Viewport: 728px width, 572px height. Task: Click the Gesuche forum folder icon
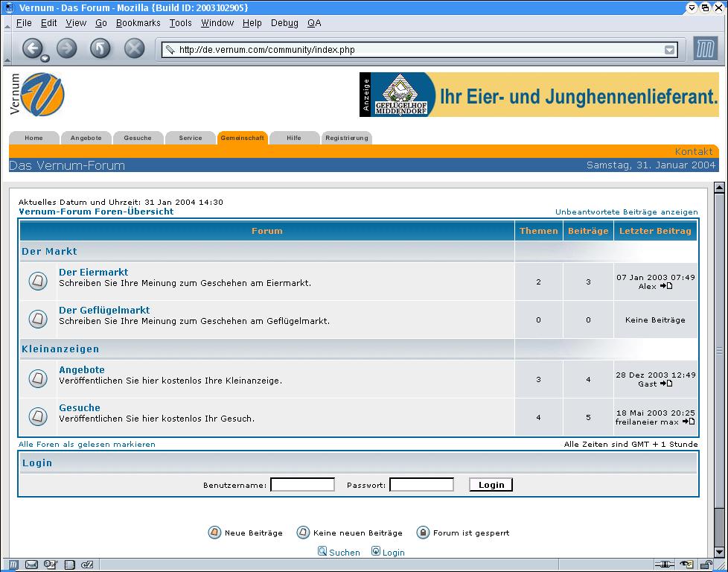tap(38, 416)
